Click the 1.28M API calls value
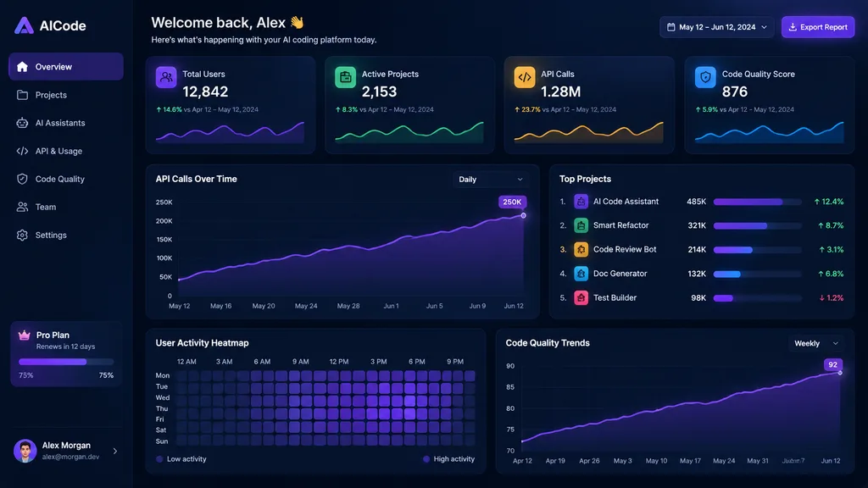This screenshot has height=488, width=868. tap(561, 91)
